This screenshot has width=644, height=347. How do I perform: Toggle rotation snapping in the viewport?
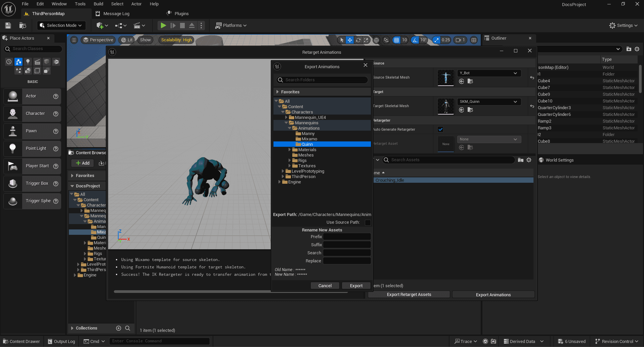coord(415,40)
